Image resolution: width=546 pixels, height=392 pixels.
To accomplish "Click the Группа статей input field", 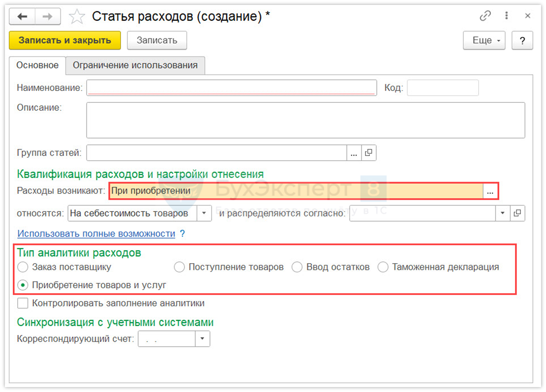I will coord(216,153).
